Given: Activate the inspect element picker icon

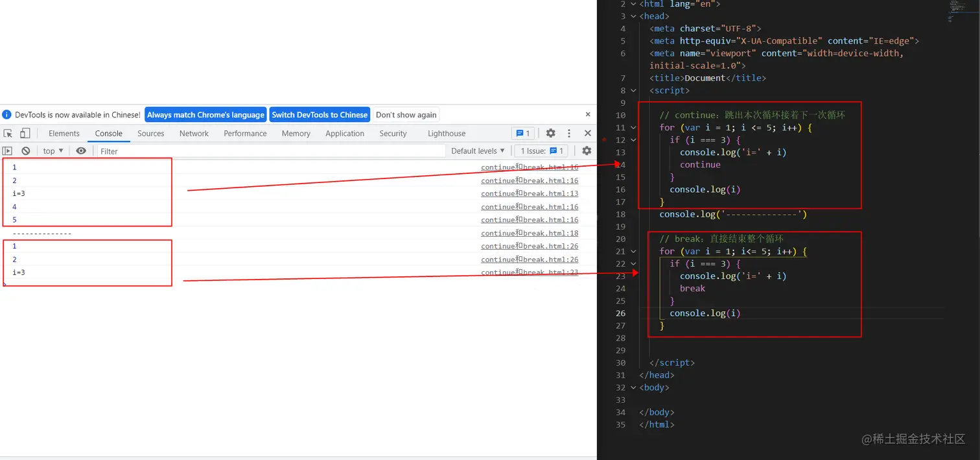Looking at the screenshot, I should coord(8,133).
